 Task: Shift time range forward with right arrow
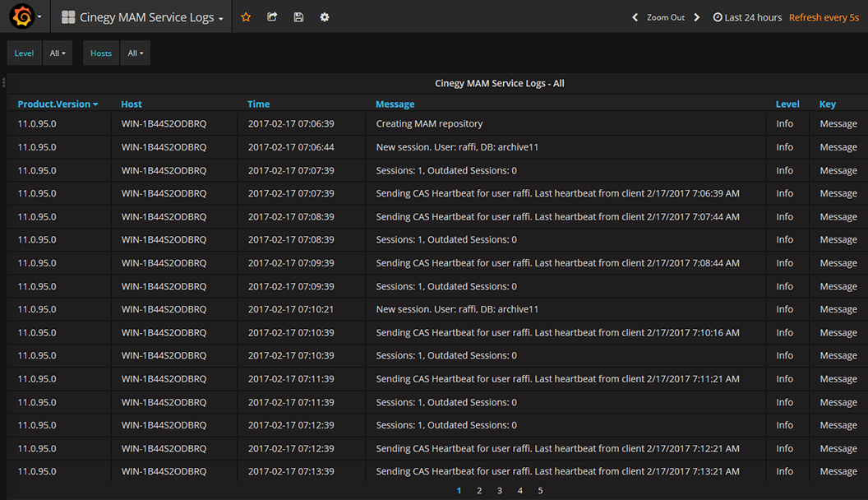tap(697, 17)
